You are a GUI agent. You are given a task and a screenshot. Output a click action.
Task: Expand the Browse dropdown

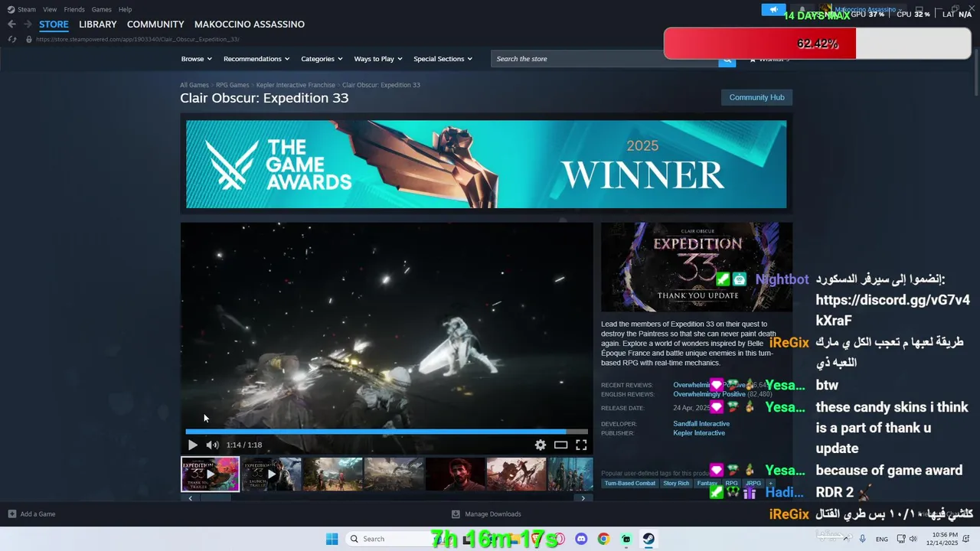tap(196, 59)
